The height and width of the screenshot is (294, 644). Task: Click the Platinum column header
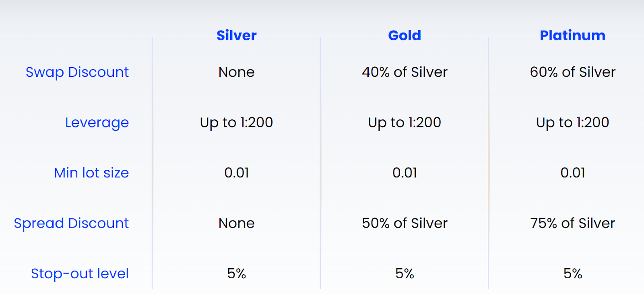pyautogui.click(x=572, y=35)
